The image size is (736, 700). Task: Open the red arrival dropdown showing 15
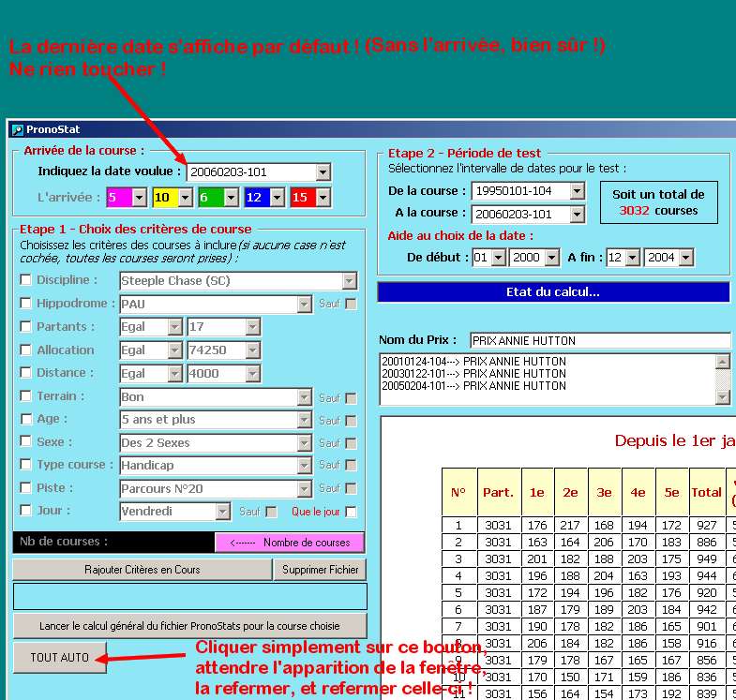(323, 198)
